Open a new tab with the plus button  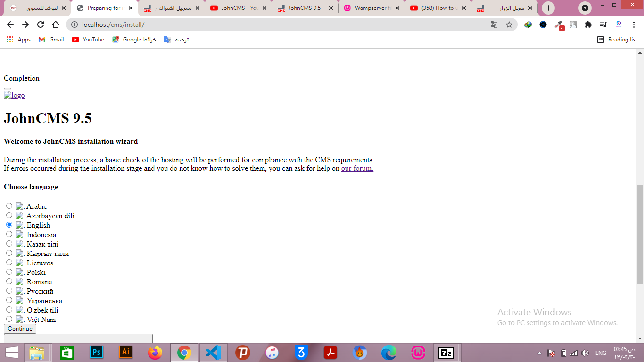[548, 8]
